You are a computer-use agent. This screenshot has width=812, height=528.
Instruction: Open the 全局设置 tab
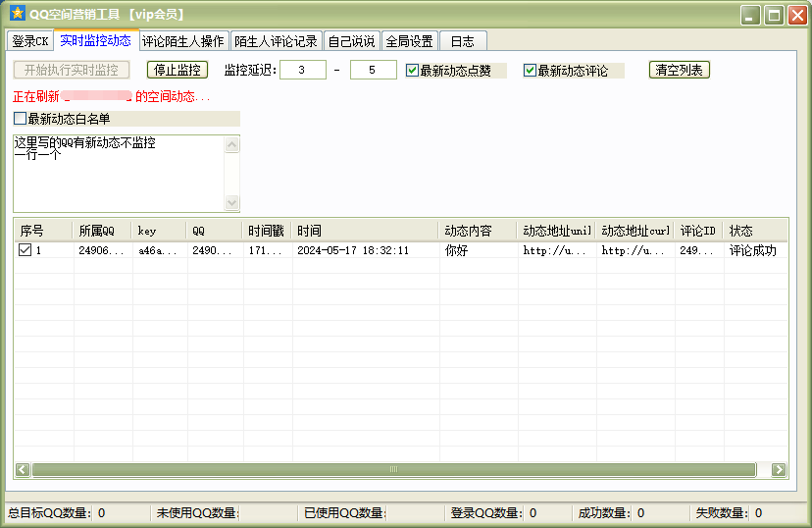[x=410, y=41]
